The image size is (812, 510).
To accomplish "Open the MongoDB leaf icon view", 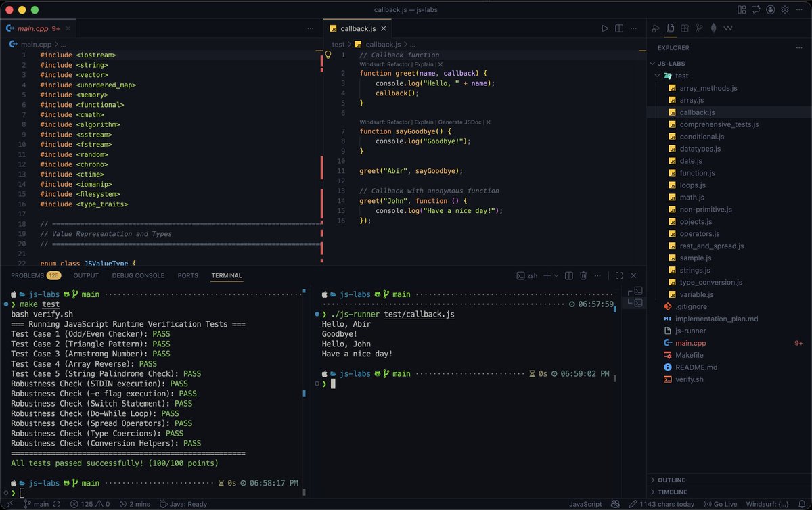I will coord(713,28).
